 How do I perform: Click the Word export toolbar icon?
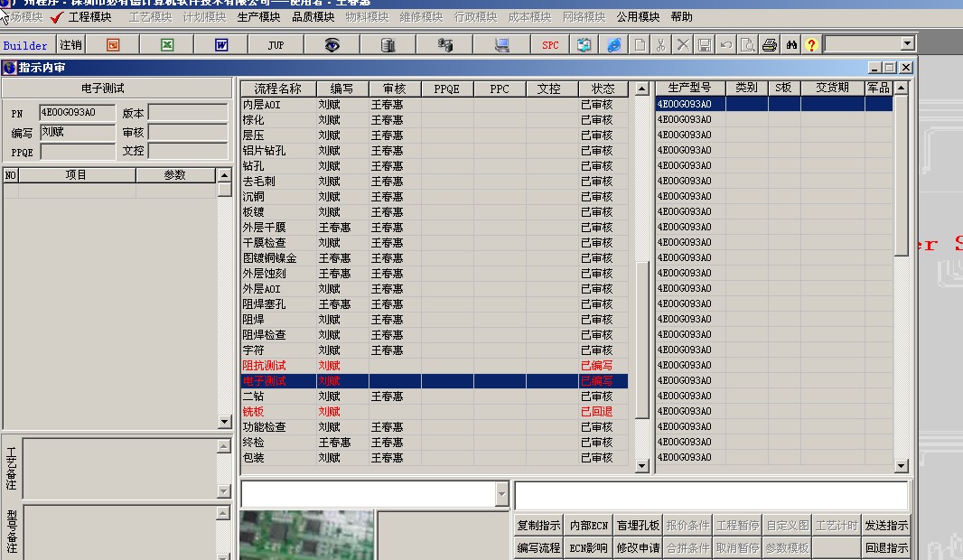[221, 45]
